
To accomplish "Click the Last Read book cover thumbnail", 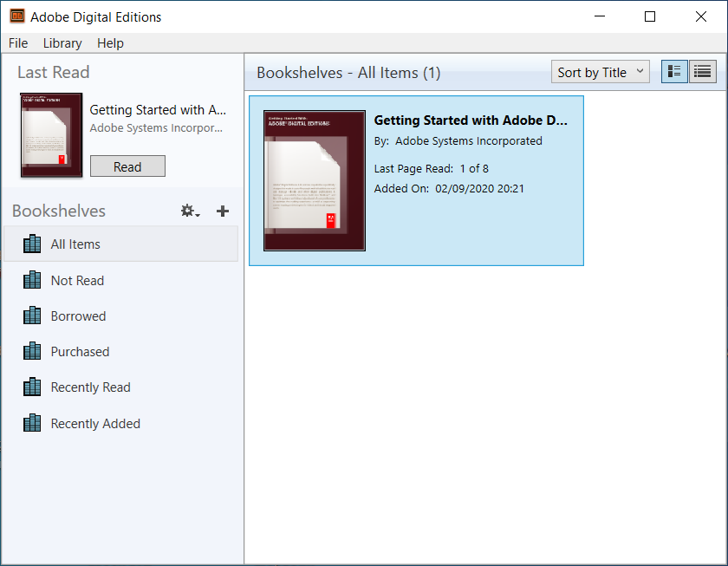I will coord(51,135).
